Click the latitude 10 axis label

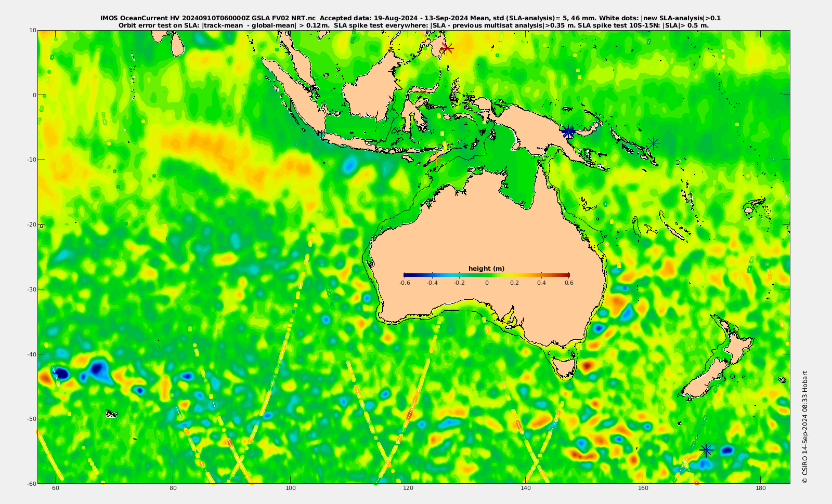pyautogui.click(x=33, y=30)
